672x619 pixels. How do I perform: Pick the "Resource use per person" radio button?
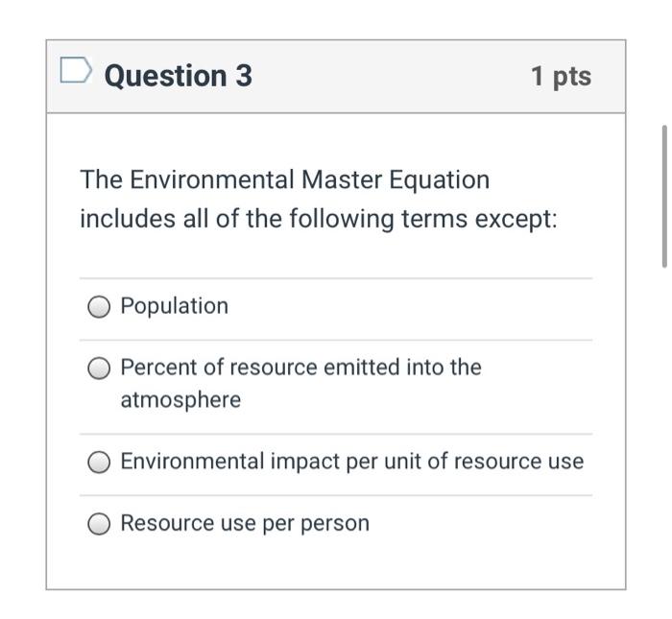pyautogui.click(x=100, y=524)
